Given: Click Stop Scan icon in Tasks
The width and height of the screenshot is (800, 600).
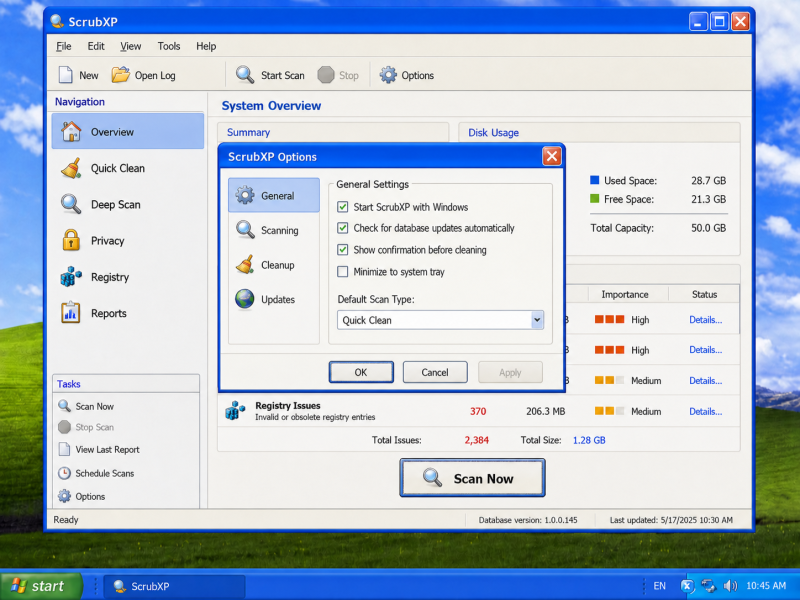Looking at the screenshot, I should click(x=64, y=427).
